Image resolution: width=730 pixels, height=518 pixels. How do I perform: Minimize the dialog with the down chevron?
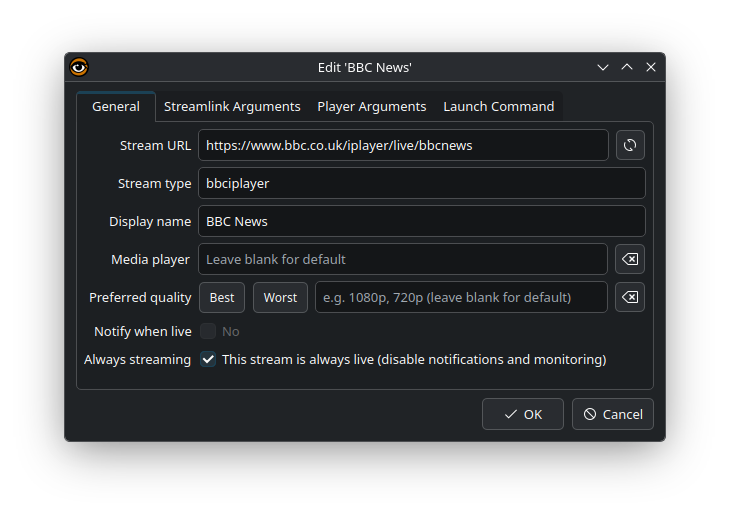(603, 67)
